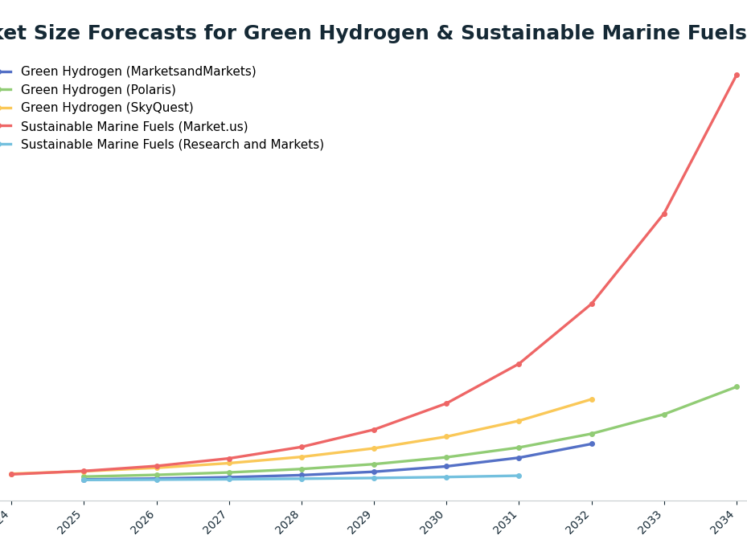Image resolution: width=747 pixels, height=560 pixels.
Task: Click the chart title text
Action: click(373, 32)
